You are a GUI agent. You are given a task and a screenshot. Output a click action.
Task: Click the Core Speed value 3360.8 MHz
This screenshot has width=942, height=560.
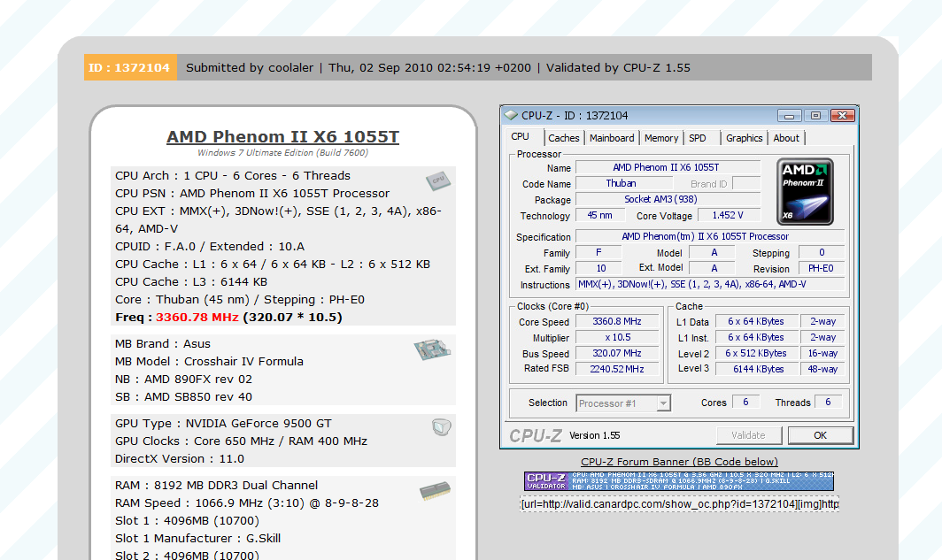pos(617,321)
